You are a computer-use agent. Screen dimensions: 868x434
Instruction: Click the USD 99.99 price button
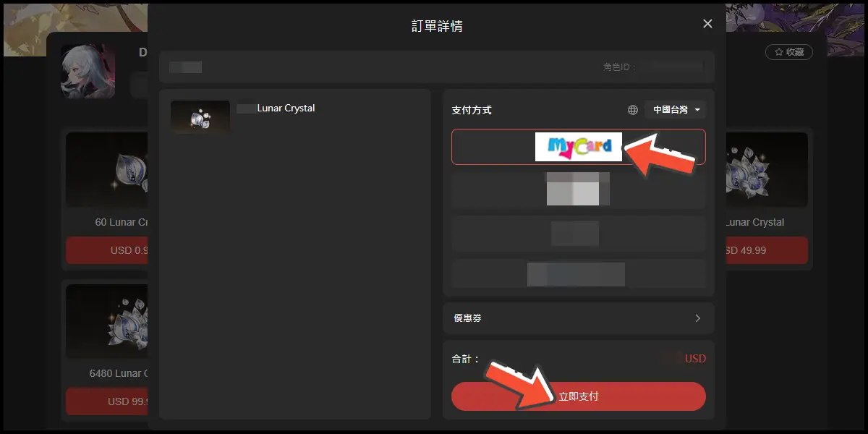pos(109,401)
